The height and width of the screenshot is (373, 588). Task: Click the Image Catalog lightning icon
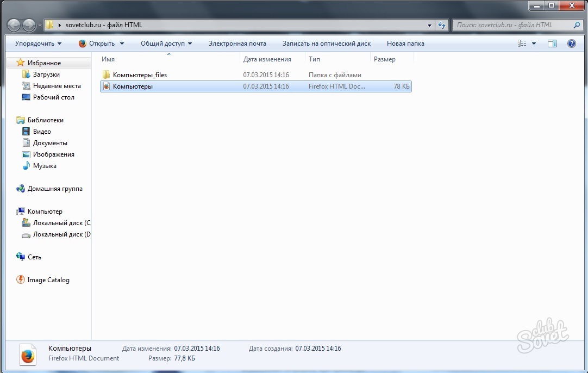pos(20,279)
